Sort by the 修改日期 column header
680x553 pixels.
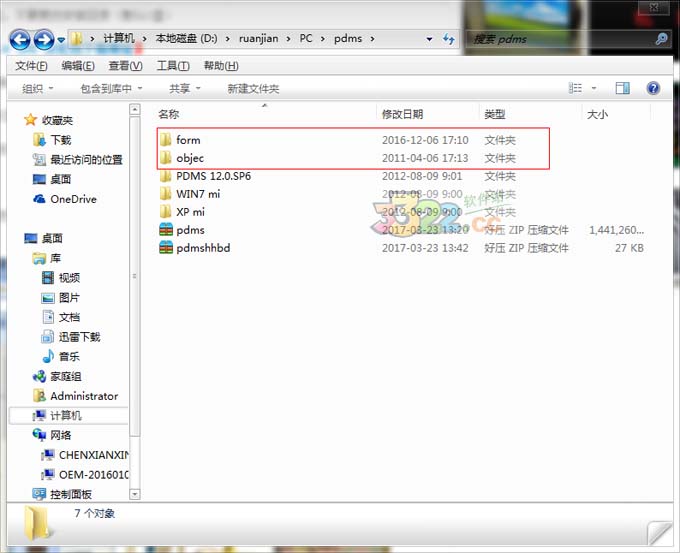click(x=402, y=114)
